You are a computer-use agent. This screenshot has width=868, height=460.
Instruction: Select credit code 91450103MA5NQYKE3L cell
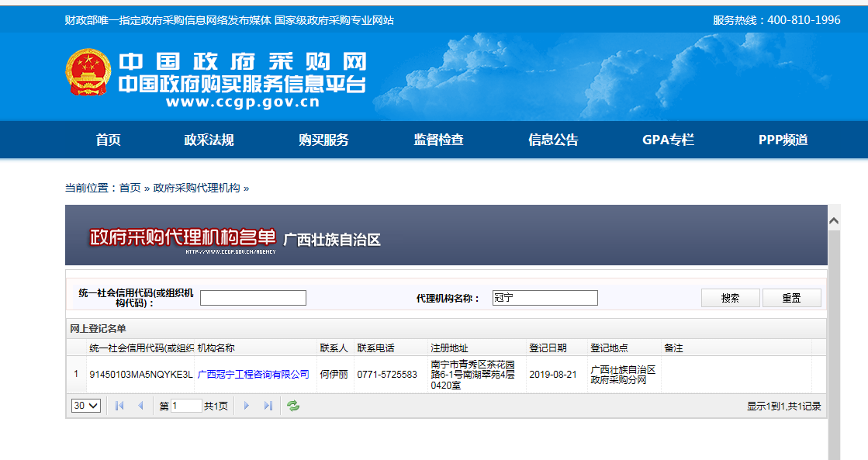point(141,375)
